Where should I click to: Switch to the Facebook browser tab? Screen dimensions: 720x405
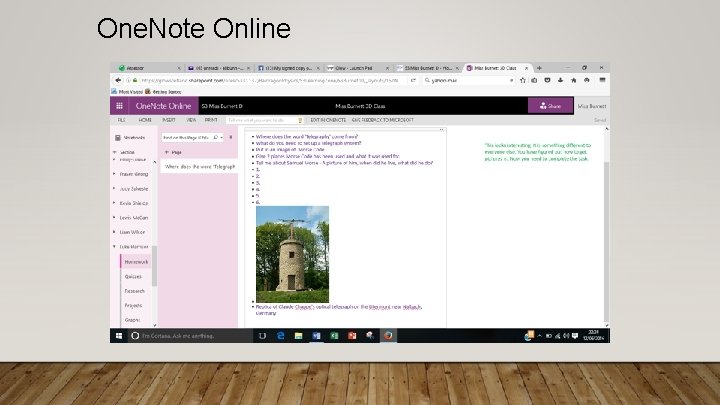tap(288, 68)
